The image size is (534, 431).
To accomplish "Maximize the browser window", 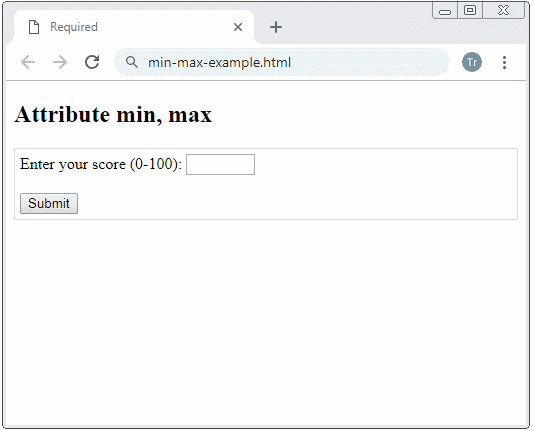I will click(470, 11).
